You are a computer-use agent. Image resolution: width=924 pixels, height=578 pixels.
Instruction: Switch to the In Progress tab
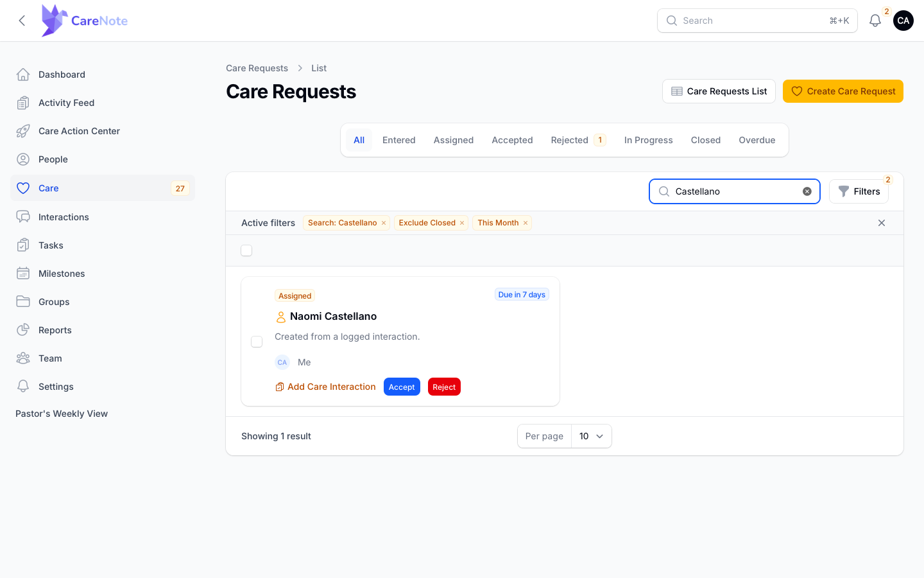(649, 140)
